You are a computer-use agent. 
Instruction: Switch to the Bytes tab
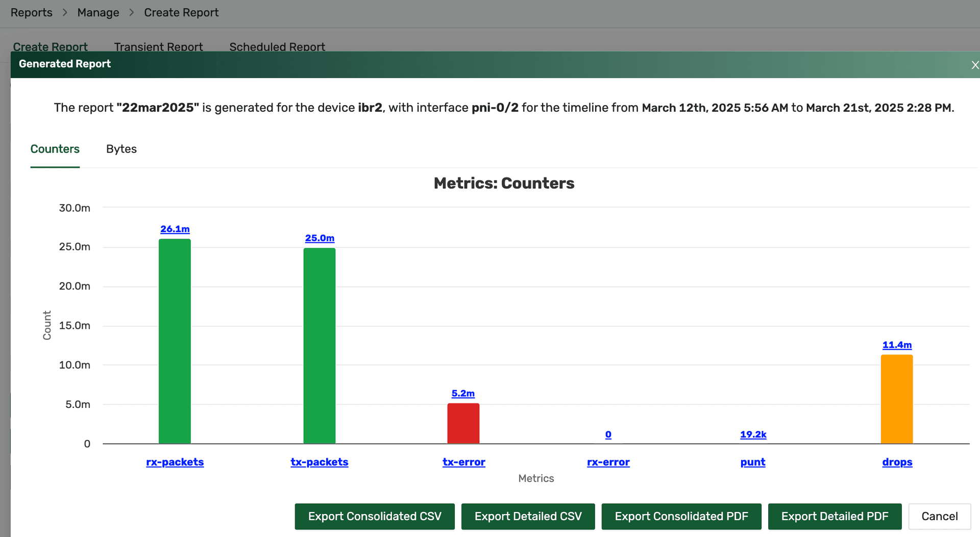(121, 149)
